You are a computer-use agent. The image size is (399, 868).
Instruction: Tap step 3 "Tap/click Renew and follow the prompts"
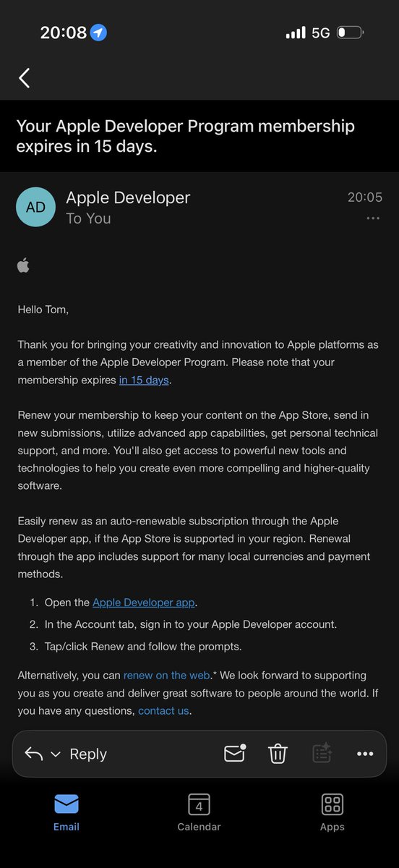[143, 646]
